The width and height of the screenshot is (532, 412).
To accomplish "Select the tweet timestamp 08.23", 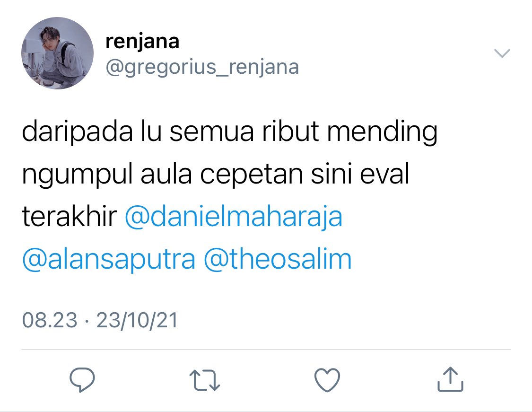I will [x=50, y=320].
